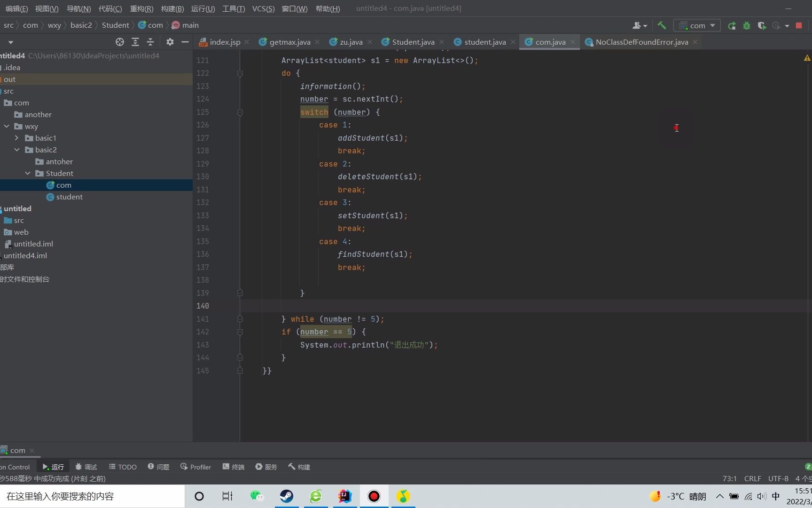
Task: Click the Debug bug icon in toolbar
Action: pos(747,25)
